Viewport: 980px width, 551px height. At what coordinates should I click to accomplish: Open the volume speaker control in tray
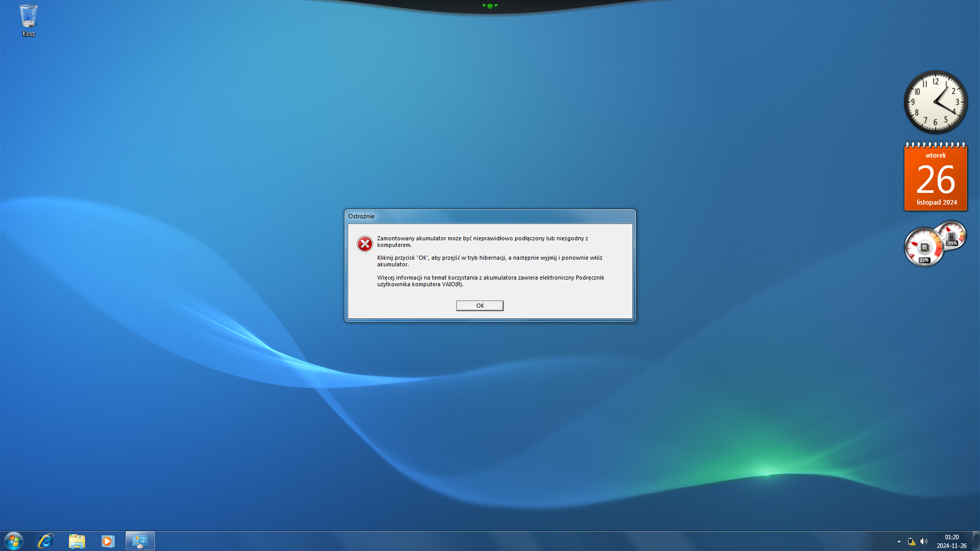[923, 541]
